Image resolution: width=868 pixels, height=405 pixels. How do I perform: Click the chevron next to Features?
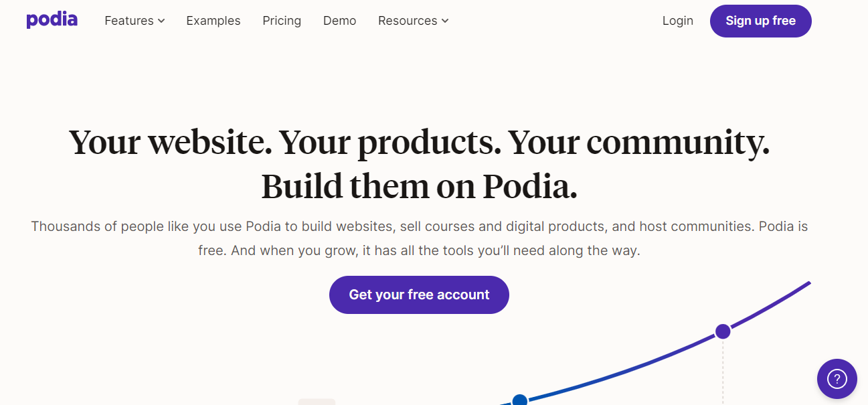click(161, 21)
